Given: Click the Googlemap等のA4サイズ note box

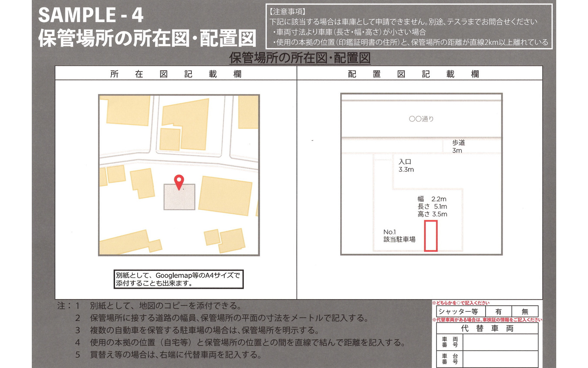Looking at the screenshot, I should [178, 279].
